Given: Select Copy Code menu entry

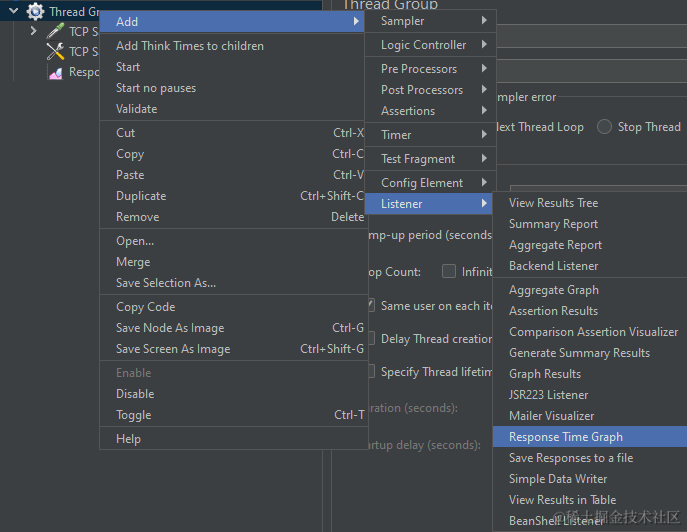Looking at the screenshot, I should pos(234,307).
